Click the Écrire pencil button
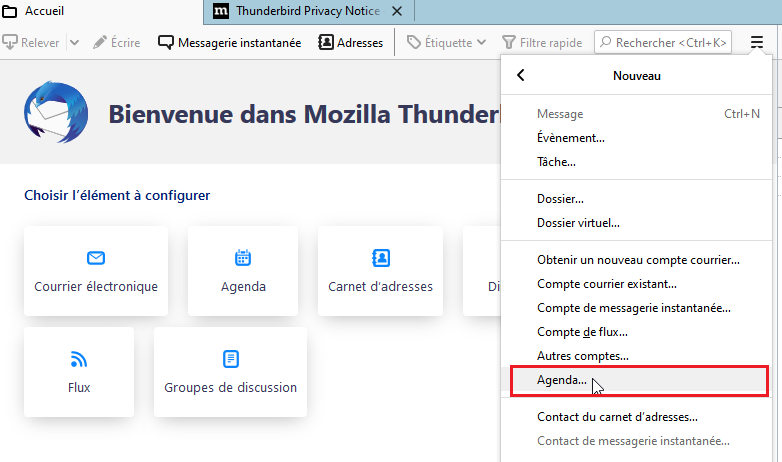 (x=117, y=43)
